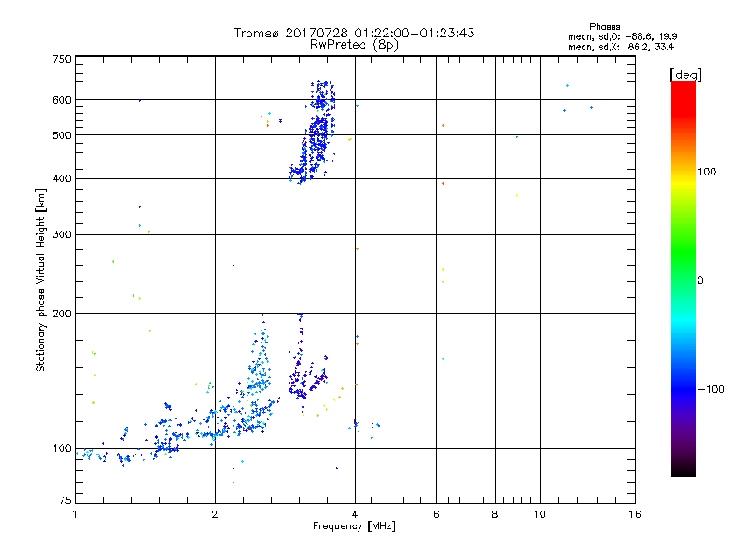Click the "[deg]" colorbar unit label
Image resolution: width=747 pixels, height=560 pixels.
(685, 75)
